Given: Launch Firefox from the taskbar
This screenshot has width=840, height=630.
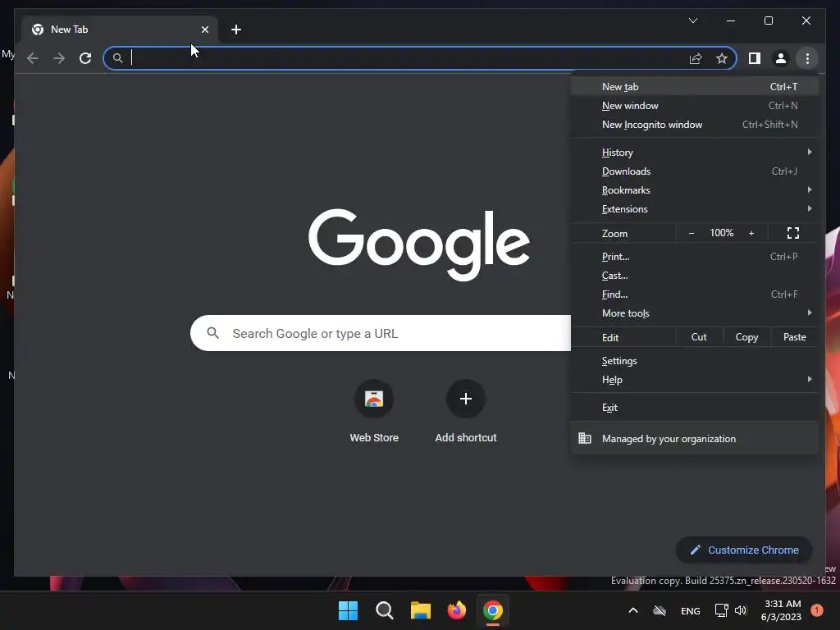Looking at the screenshot, I should (x=456, y=610).
